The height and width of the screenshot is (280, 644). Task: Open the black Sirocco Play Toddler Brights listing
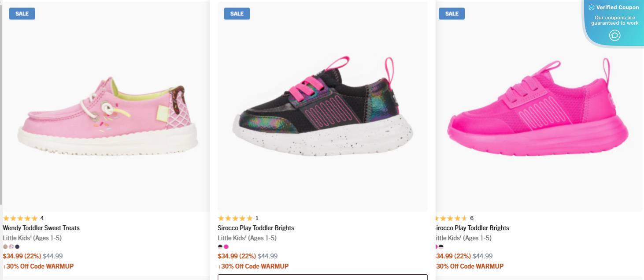[256, 228]
